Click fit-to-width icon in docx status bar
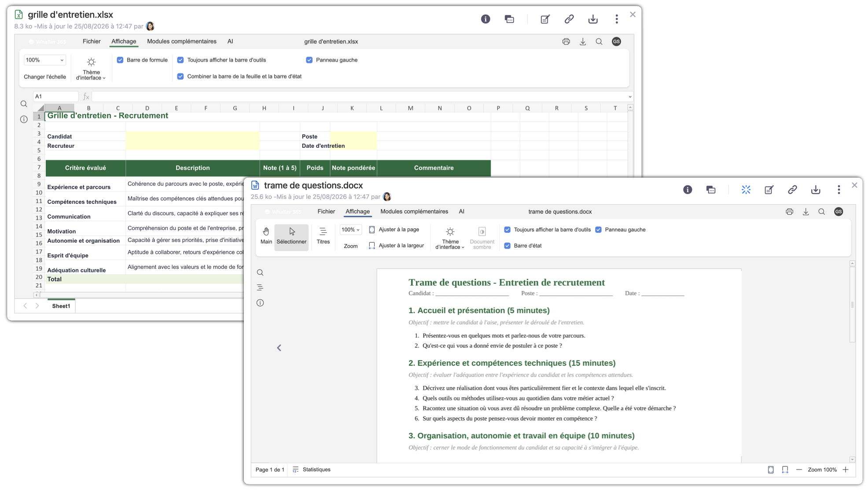This screenshot has width=868, height=491. (785, 470)
